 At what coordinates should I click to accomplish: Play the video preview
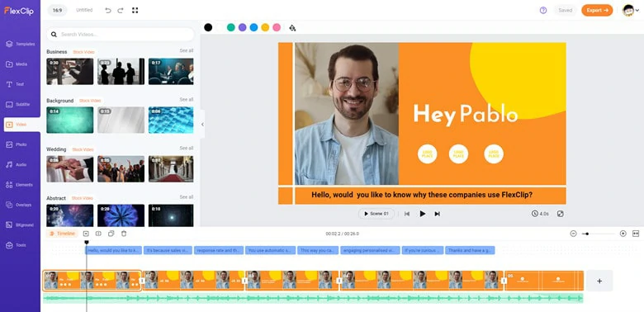[x=422, y=214]
